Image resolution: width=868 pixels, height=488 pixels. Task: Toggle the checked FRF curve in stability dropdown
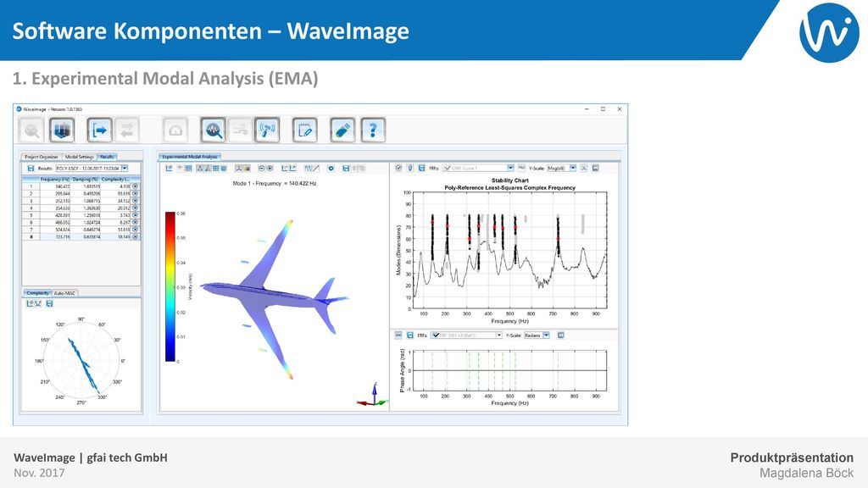(x=447, y=168)
